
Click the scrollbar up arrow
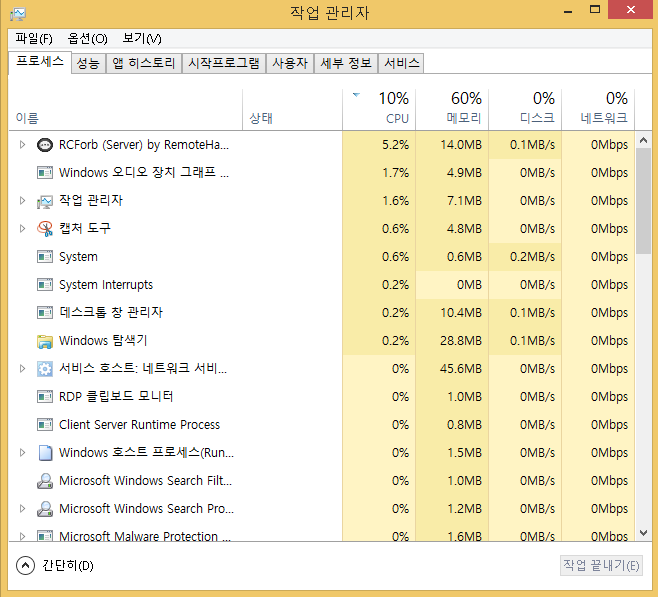point(644,141)
